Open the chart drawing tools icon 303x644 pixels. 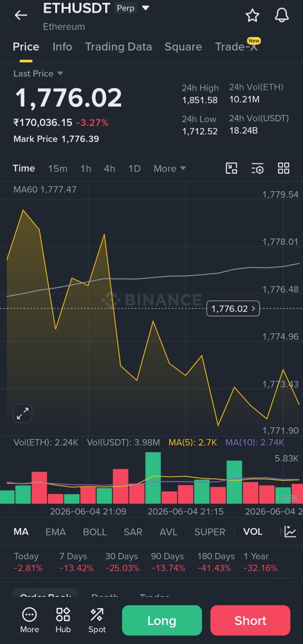[231, 168]
